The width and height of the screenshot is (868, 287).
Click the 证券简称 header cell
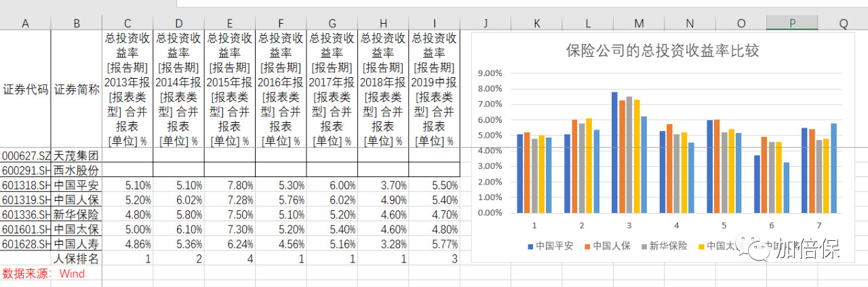tap(77, 90)
